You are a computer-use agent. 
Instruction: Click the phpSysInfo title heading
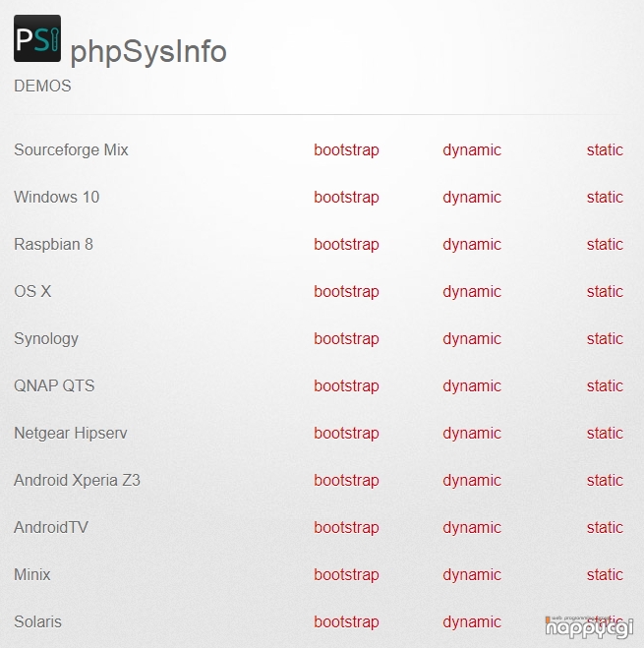[148, 52]
